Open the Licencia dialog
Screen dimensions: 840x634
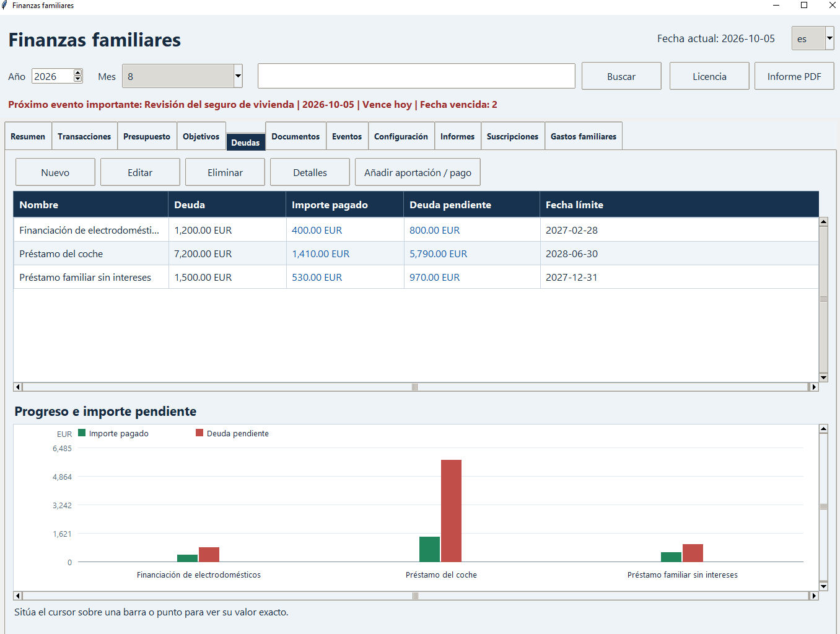coord(709,76)
